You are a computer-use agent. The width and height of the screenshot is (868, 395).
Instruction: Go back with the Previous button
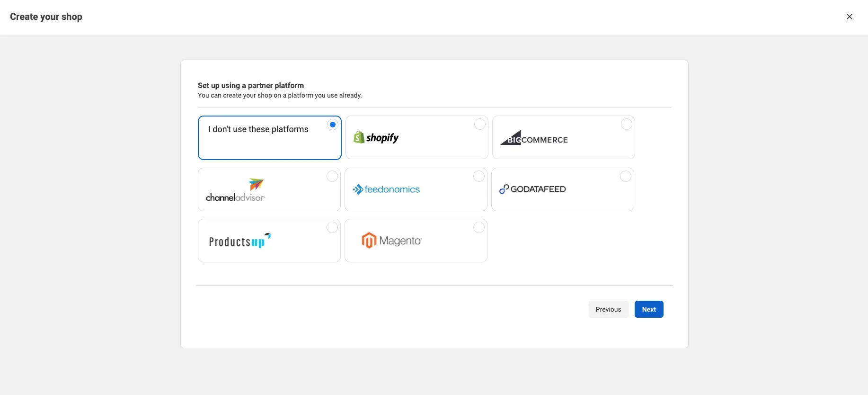(608, 309)
